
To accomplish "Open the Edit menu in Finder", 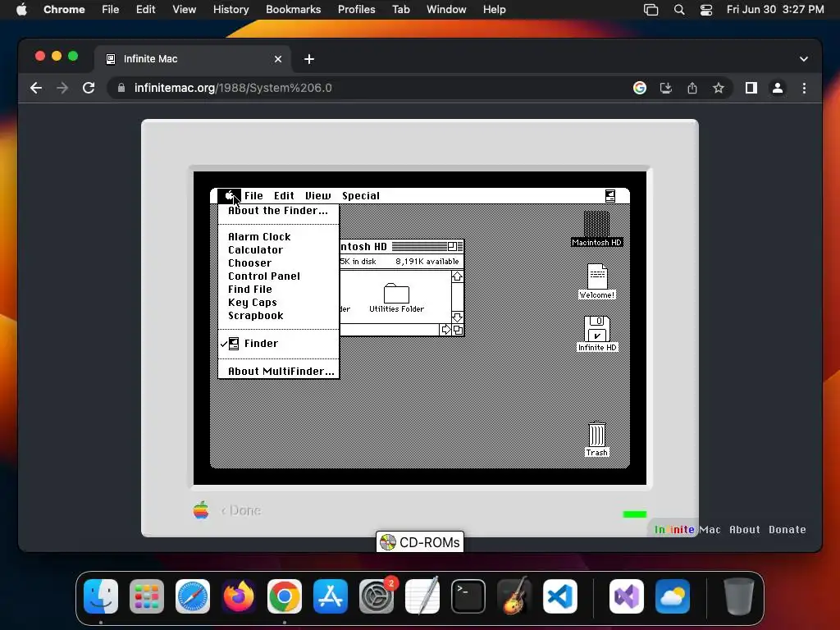I will tap(284, 196).
